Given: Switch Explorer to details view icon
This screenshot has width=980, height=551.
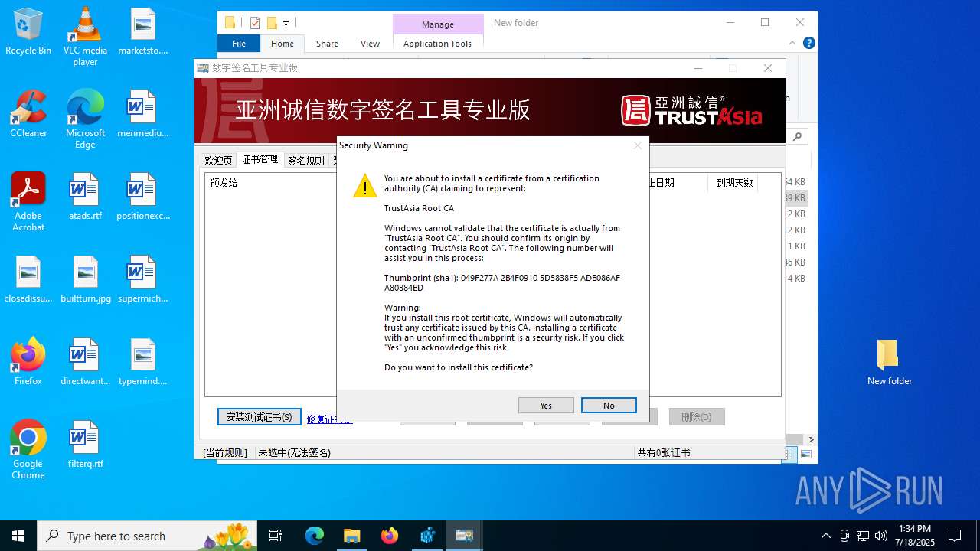Looking at the screenshot, I should tap(792, 455).
